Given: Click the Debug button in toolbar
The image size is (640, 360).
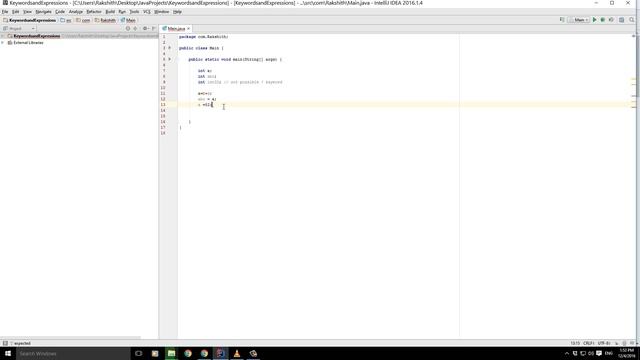Looking at the screenshot, I should (602, 20).
